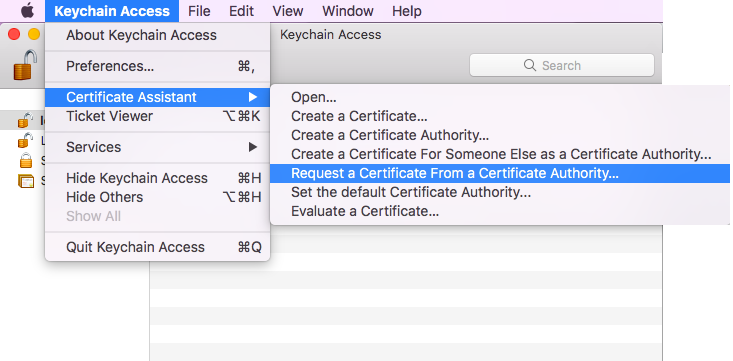Screen dimensions: 733x361
Task: Choose Hide Others
Action: pos(158,197)
